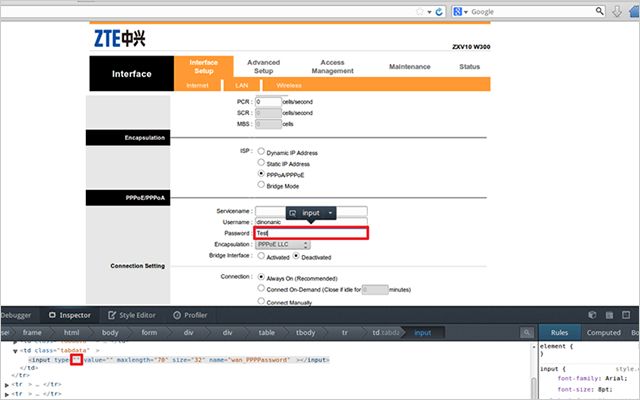Click the element picker icon in input tooltip
Screen dimensions: 640x400
293,213
